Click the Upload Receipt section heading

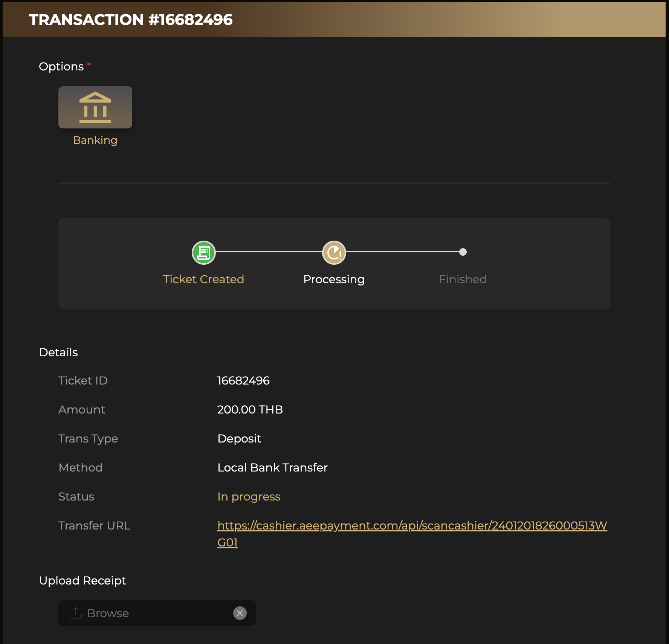[x=82, y=581]
